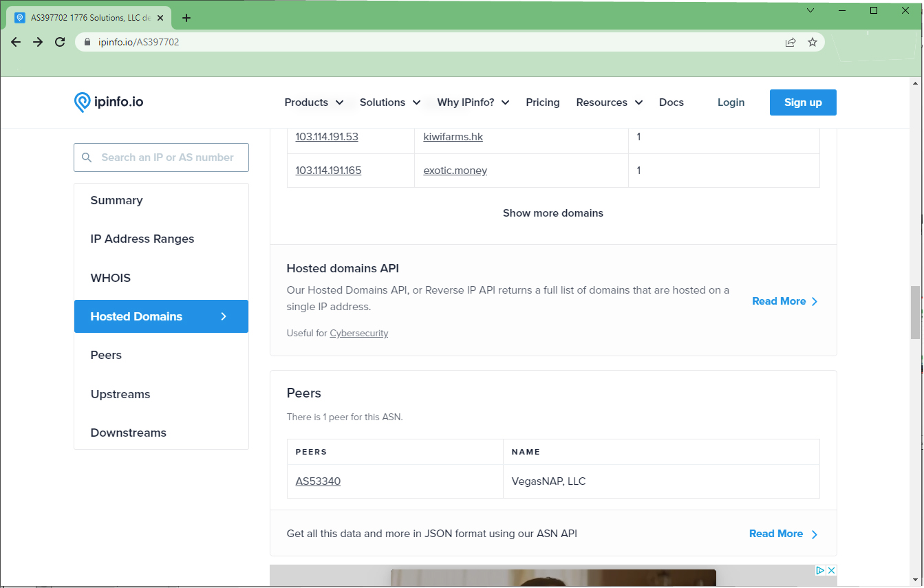The width and height of the screenshot is (924, 588).
Task: Bookmark this page with star icon
Action: click(x=813, y=42)
